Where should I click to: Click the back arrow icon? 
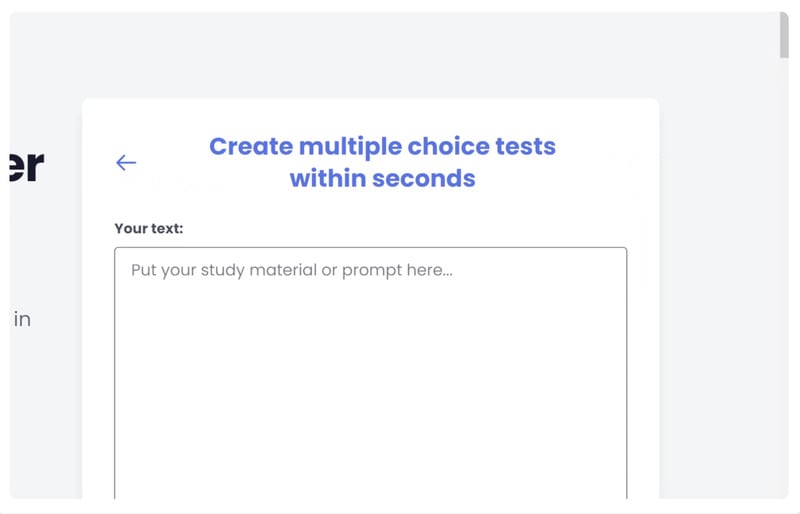[126, 163]
